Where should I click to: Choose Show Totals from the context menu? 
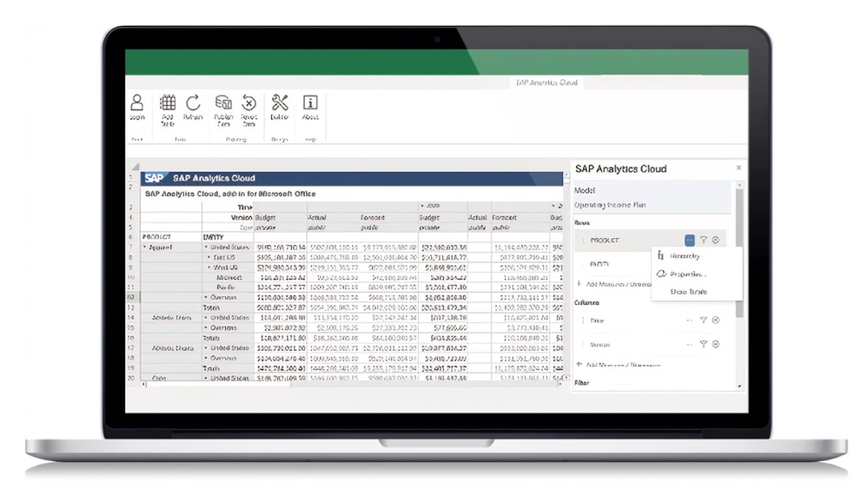[x=696, y=292]
